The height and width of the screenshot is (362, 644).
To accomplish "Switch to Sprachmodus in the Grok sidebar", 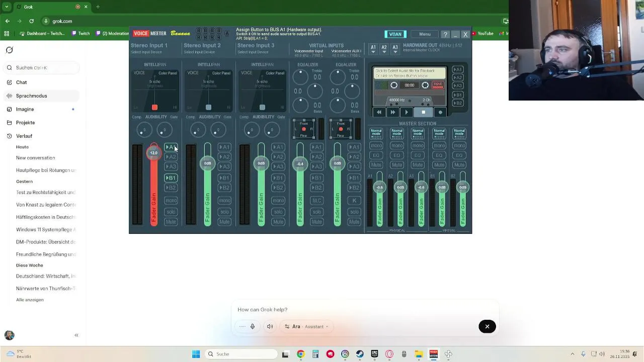I will pyautogui.click(x=41, y=96).
